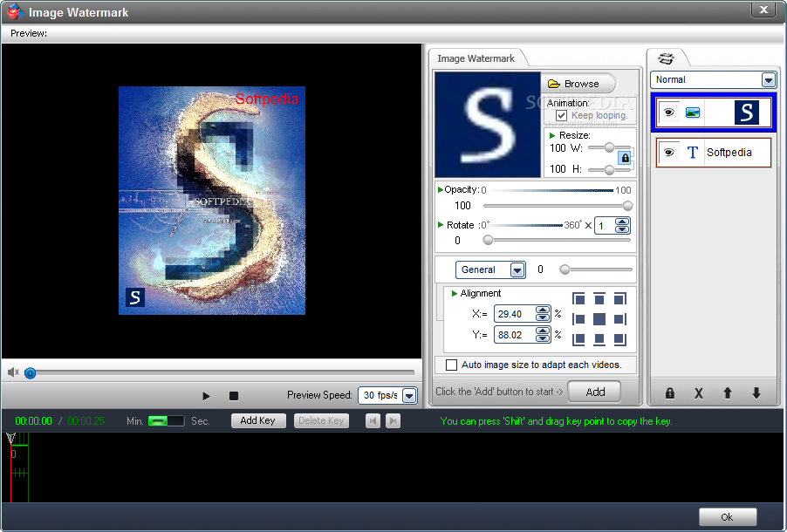Click the Add button

coord(594,392)
